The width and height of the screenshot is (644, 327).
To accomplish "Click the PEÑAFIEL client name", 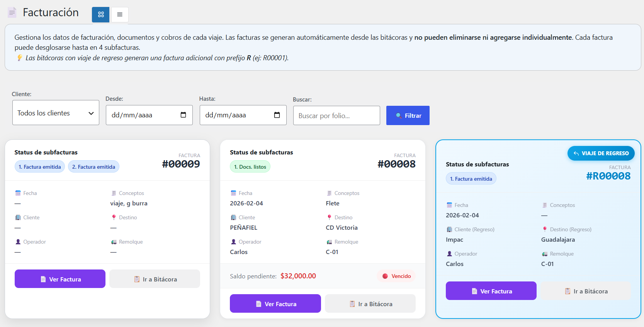I will (x=244, y=227).
